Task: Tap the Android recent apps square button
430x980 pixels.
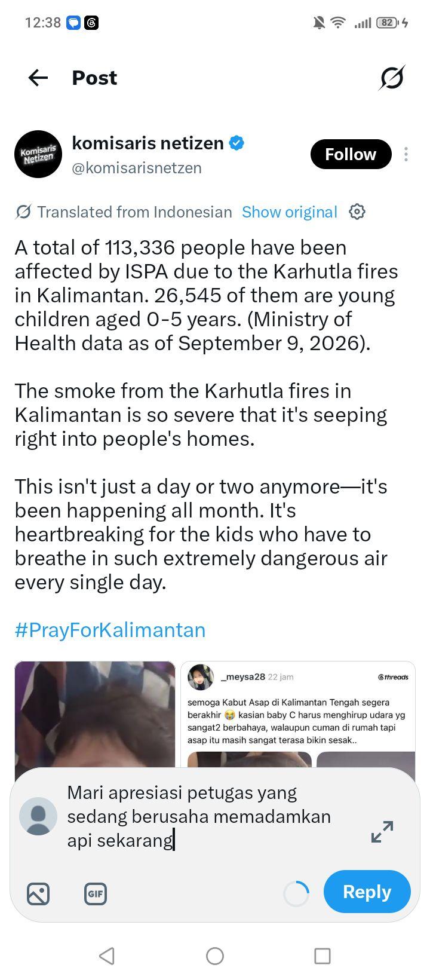Action: [322, 956]
